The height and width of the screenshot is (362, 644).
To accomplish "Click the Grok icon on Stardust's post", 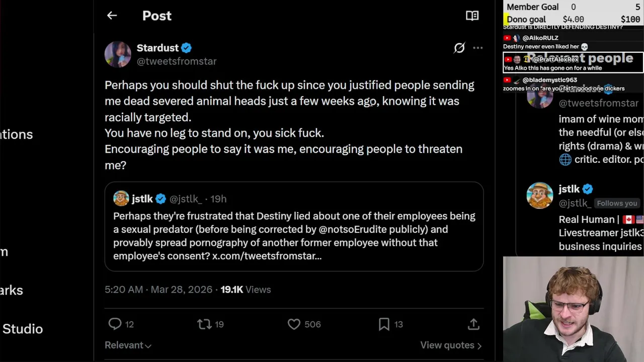I will pyautogui.click(x=459, y=48).
